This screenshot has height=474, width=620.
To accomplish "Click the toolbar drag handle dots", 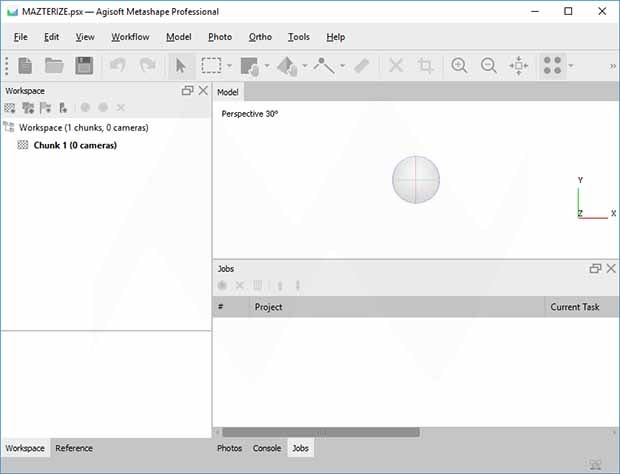I will coord(7,66).
